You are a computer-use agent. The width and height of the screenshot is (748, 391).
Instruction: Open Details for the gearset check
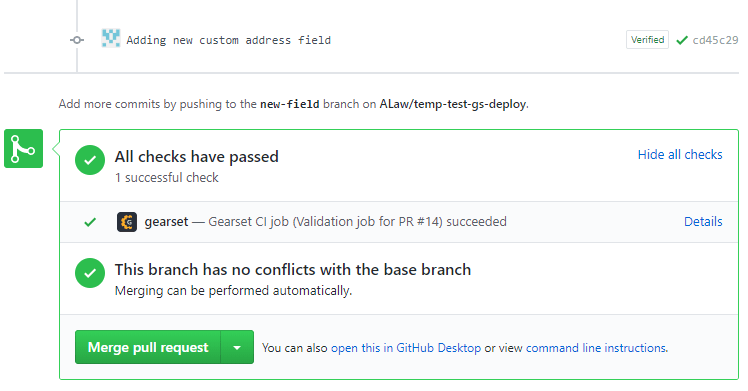click(703, 222)
